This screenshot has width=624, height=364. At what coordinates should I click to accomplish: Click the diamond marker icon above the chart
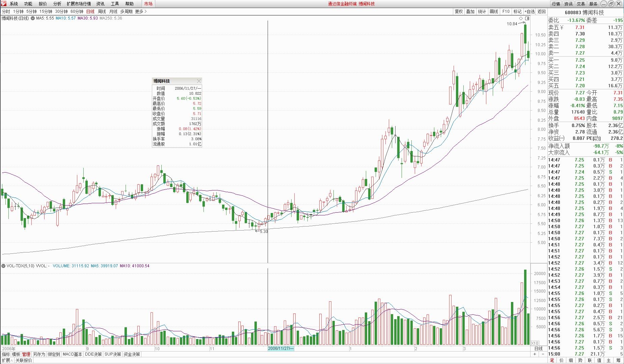tap(521, 18)
